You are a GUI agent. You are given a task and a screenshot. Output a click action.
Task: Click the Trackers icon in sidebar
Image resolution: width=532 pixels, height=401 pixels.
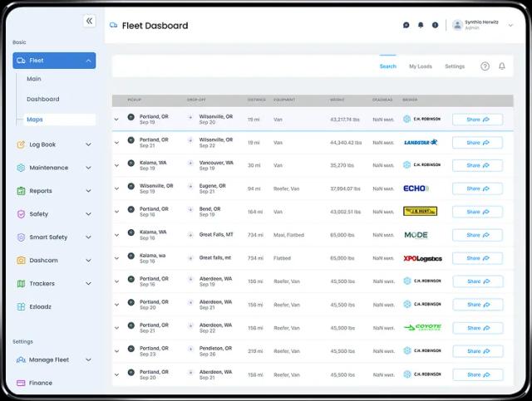pos(21,284)
